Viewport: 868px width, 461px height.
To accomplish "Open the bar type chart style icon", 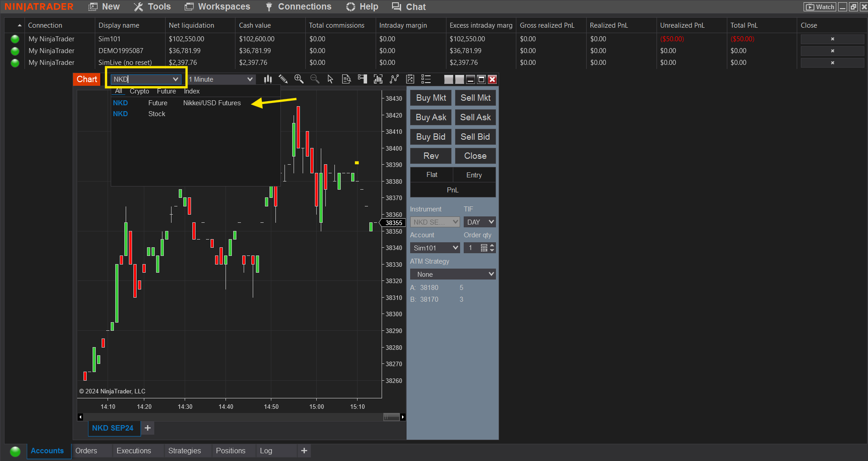I will point(268,79).
